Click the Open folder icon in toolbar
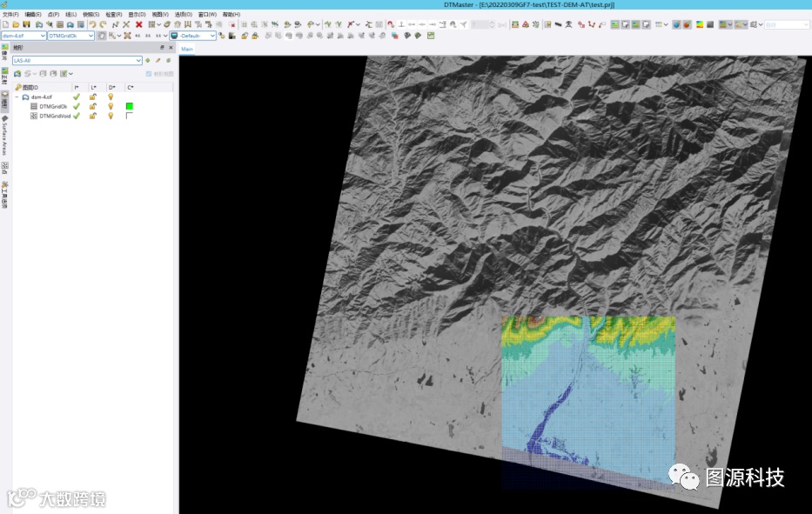 [16, 24]
